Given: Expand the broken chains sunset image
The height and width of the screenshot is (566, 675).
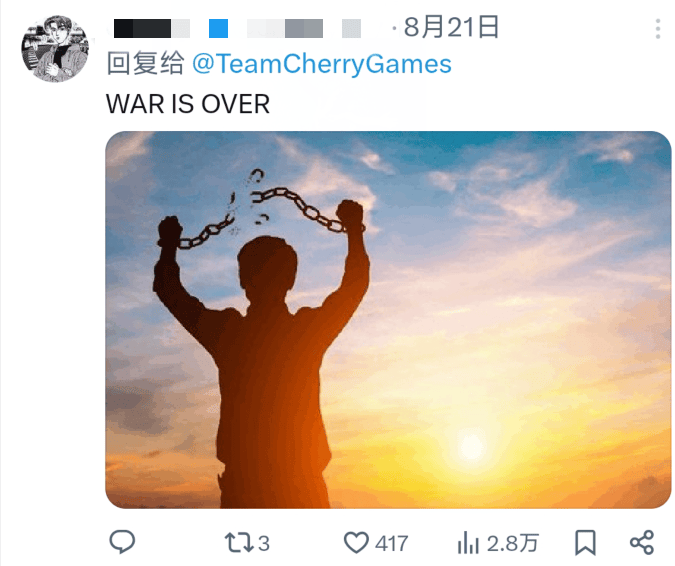Looking at the screenshot, I should tap(388, 320).
